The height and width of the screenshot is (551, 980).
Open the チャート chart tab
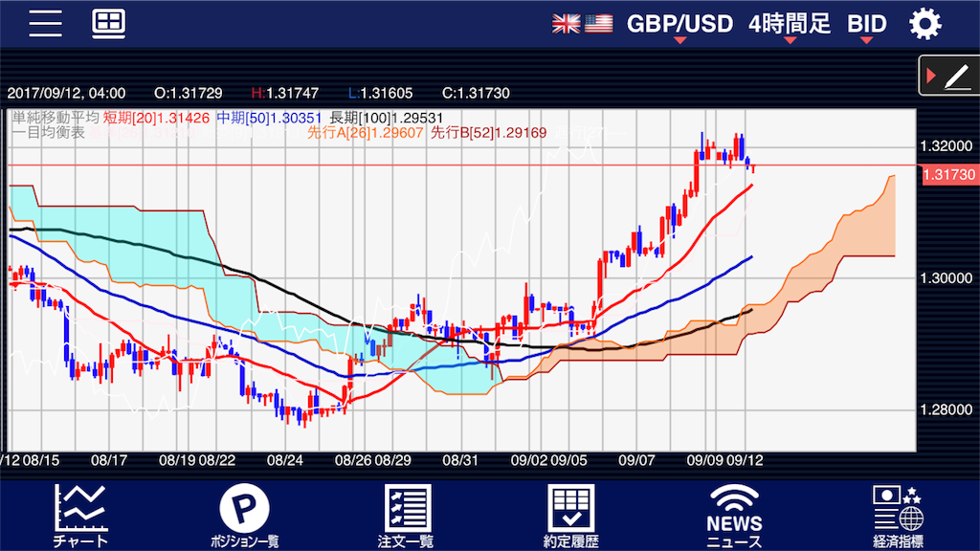(x=80, y=516)
